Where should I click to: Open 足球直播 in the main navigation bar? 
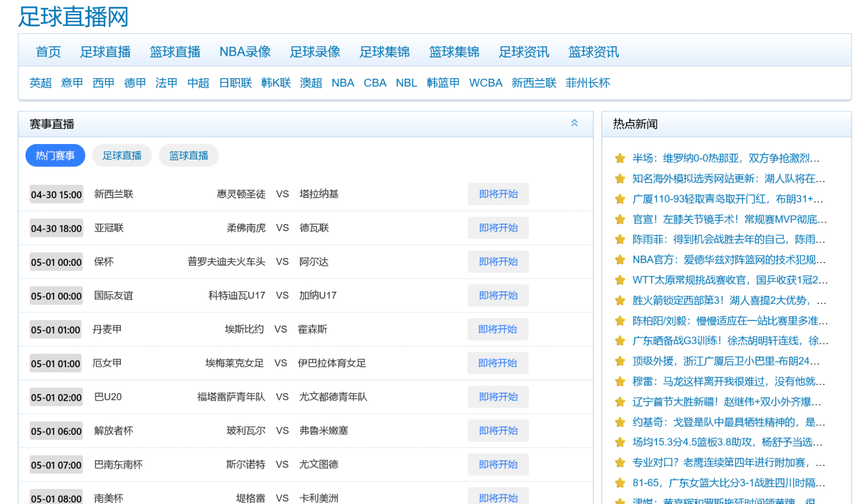[x=105, y=52]
